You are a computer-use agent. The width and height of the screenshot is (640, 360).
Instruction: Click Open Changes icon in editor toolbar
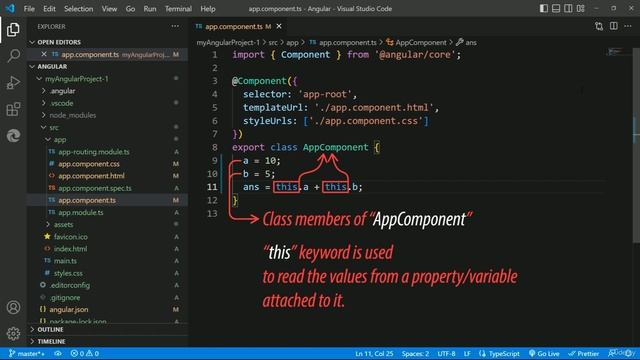(599, 26)
